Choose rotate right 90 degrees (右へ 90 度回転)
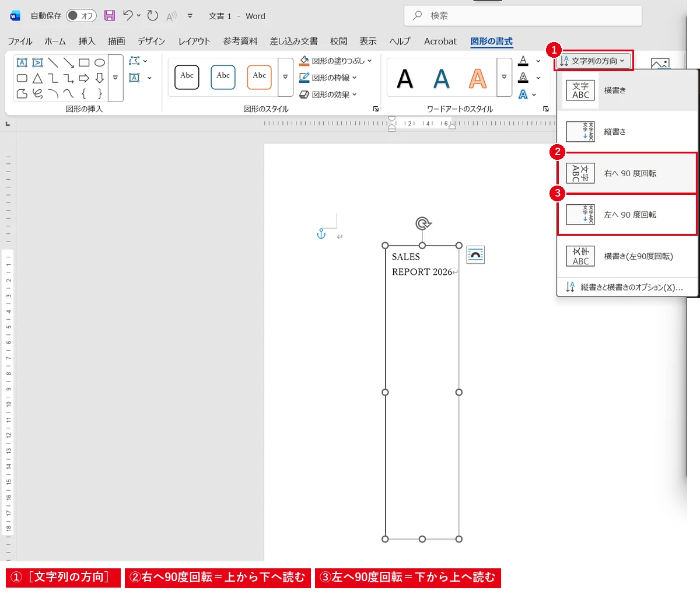Viewport: 700px width, 594px height. tap(628, 173)
